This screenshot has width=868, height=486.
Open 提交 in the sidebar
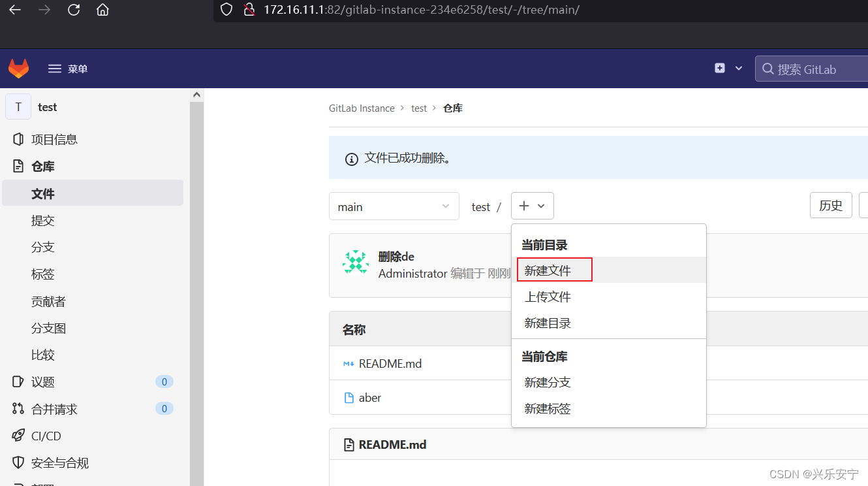[43, 221]
